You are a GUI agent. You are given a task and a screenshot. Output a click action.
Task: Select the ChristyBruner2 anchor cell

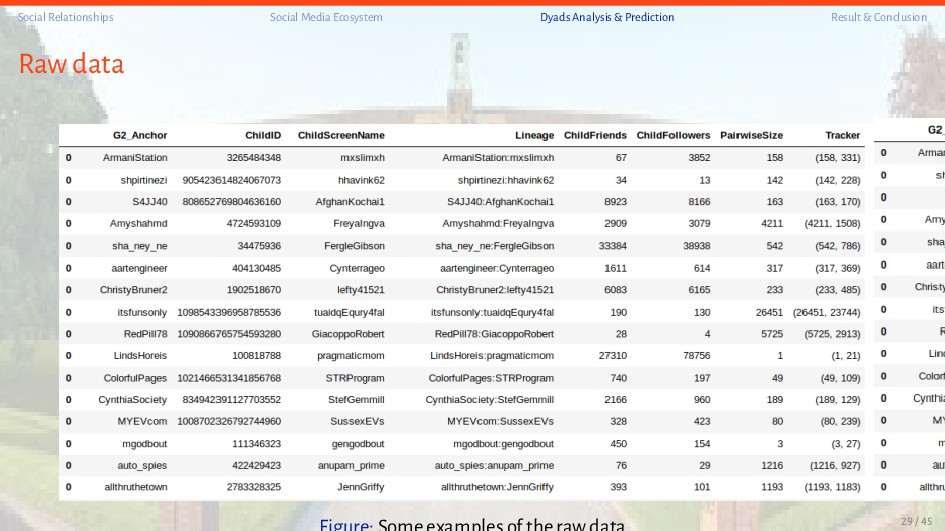[x=134, y=289]
